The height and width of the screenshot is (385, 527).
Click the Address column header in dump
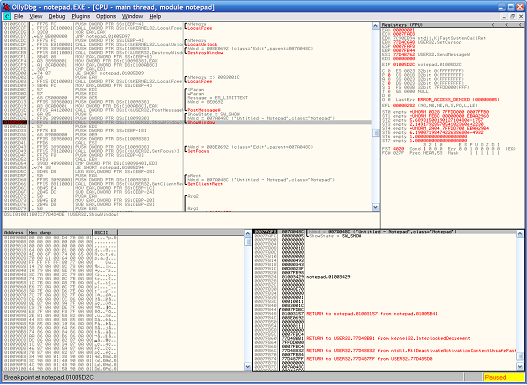coord(15,232)
